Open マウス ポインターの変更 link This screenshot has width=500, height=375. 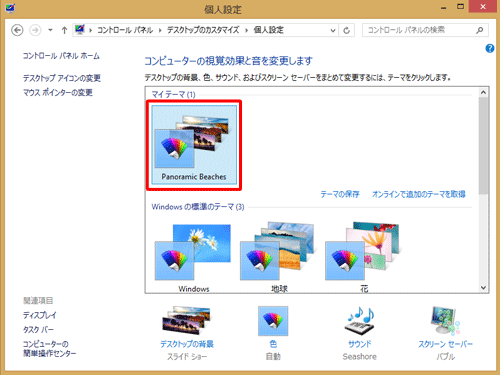coord(58,92)
